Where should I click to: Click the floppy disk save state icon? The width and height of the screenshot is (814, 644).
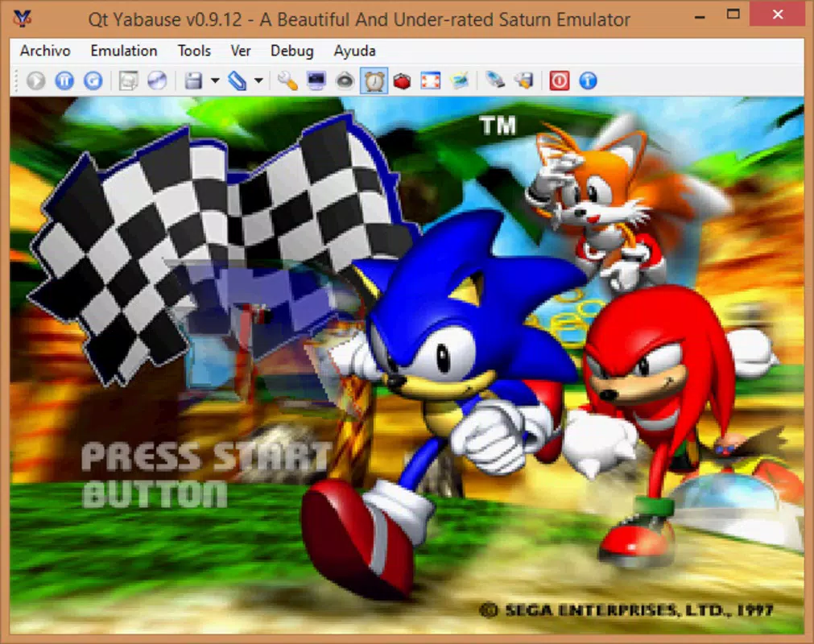(x=193, y=81)
